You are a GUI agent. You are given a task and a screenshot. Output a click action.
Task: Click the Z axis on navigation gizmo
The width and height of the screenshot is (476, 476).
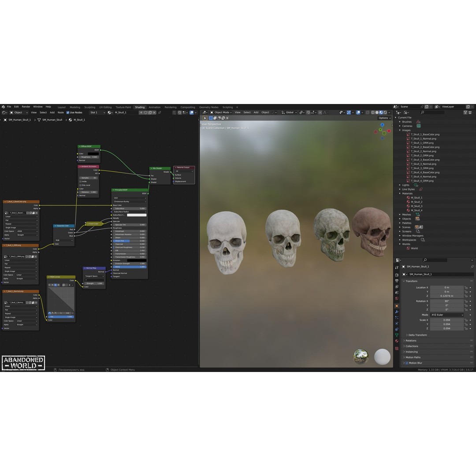(382, 125)
